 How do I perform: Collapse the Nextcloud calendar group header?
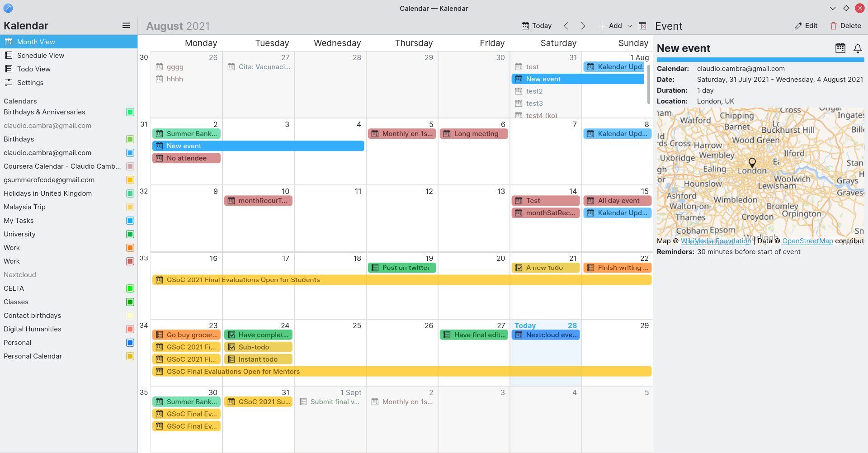[x=20, y=275]
